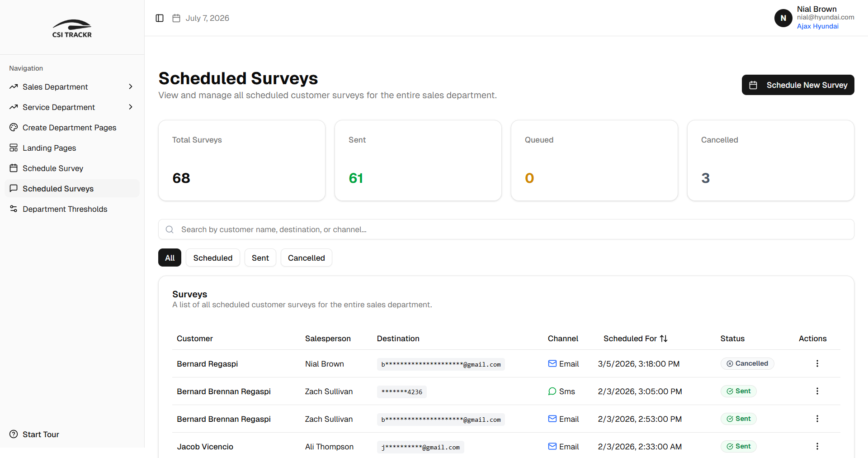
Task: Open the Schedule Survey page
Action: point(72,168)
